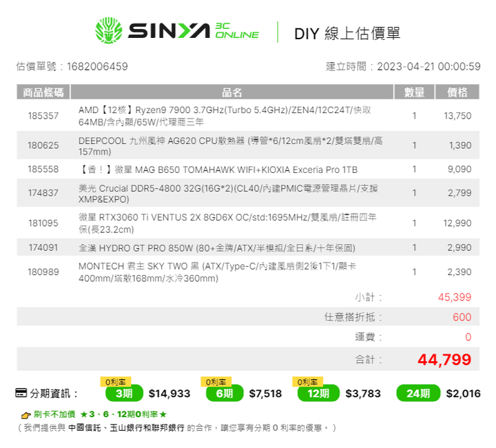Click the DIY 線上估價單 title
This screenshot has width=496, height=448.
[x=347, y=33]
